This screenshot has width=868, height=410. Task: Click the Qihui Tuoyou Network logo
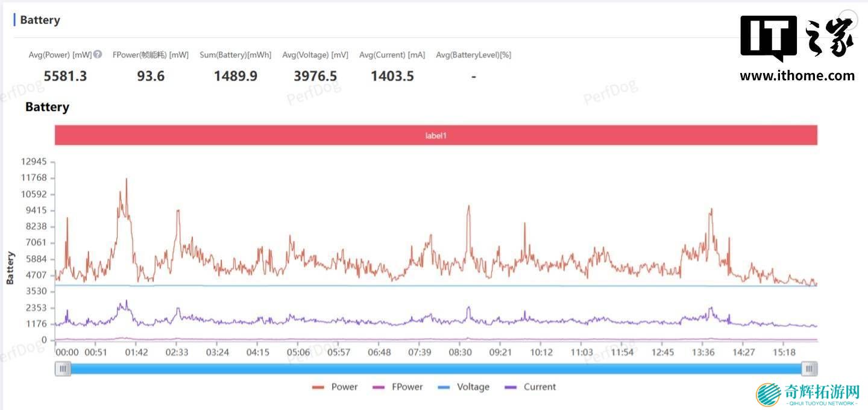click(x=808, y=395)
